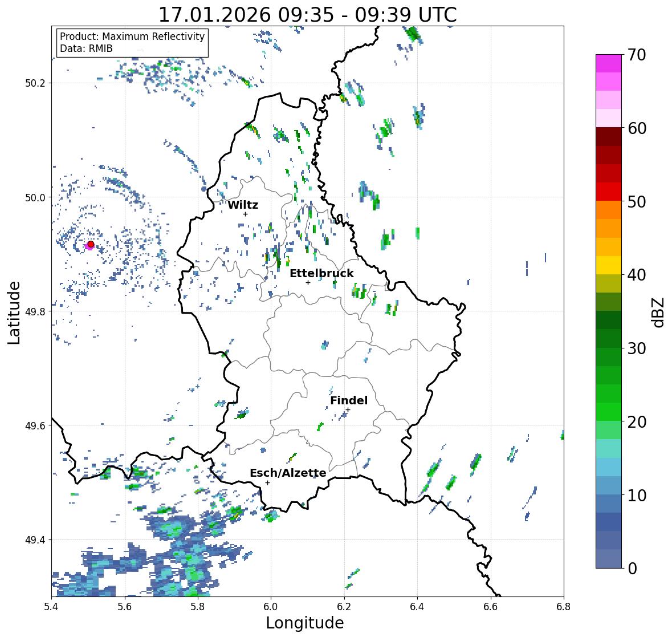The image size is (672, 637).
Task: Click the Esch/Alzette city label
Action: [x=288, y=473]
